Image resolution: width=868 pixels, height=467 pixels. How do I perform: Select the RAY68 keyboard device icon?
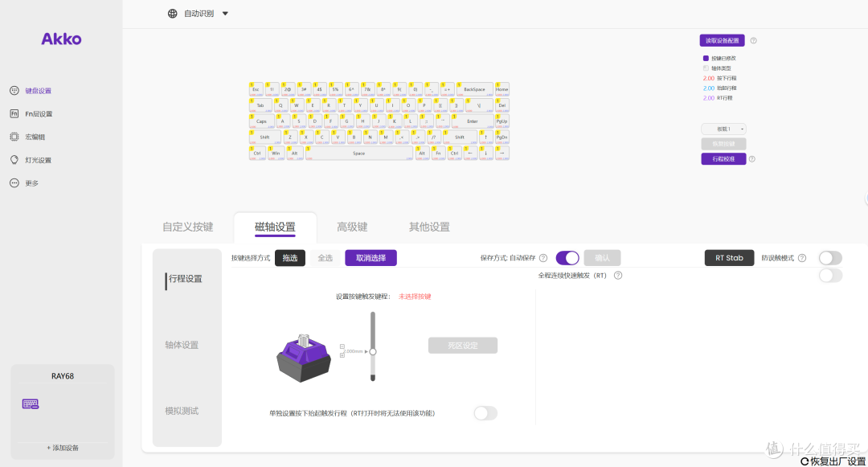31,404
